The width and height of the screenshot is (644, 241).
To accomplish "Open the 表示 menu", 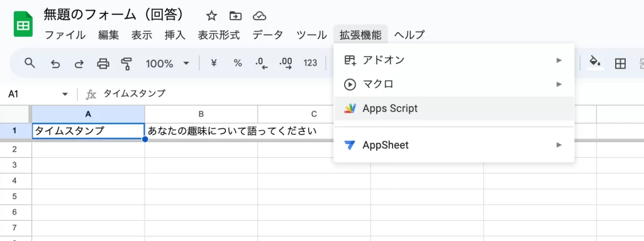I will coord(142,35).
